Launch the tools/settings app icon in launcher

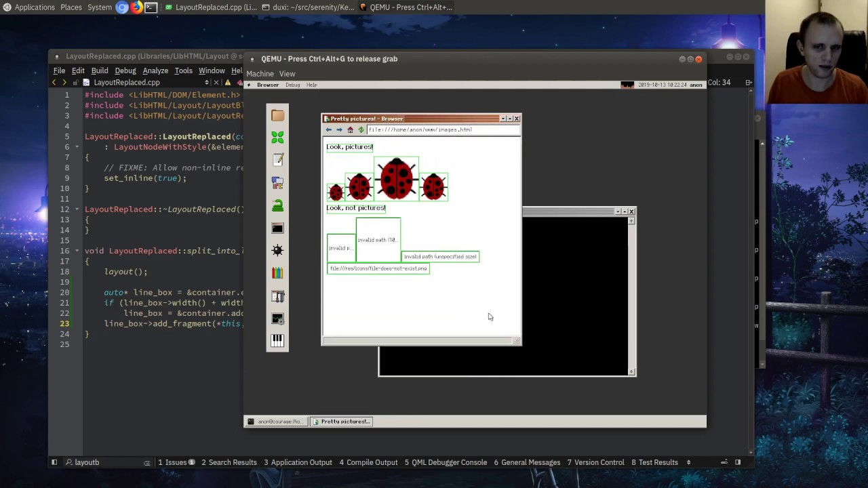pos(277,296)
